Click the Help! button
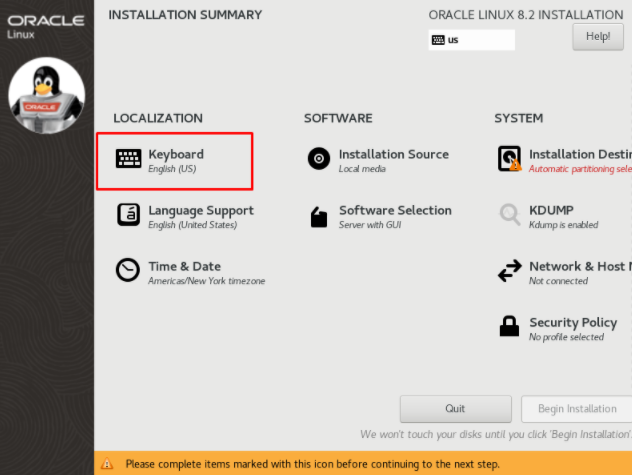Screen dimensions: 632x475 598,37
